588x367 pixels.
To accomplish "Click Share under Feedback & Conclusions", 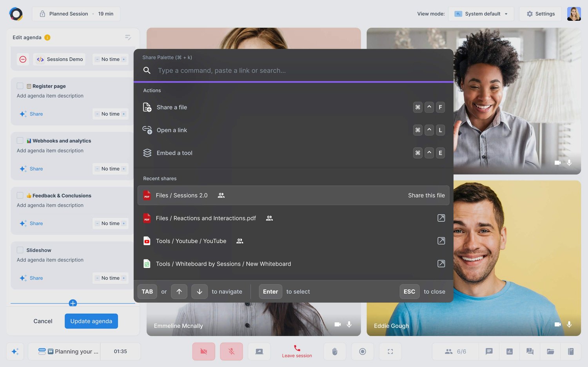I will (31, 223).
